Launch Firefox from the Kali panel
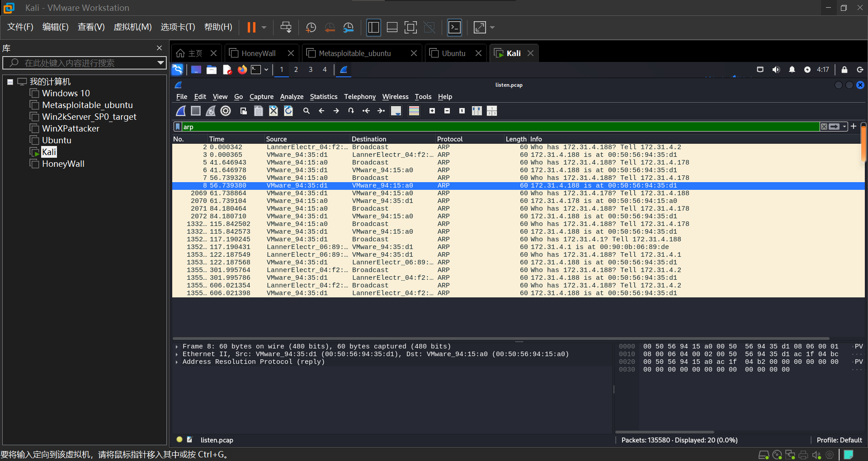 point(242,70)
